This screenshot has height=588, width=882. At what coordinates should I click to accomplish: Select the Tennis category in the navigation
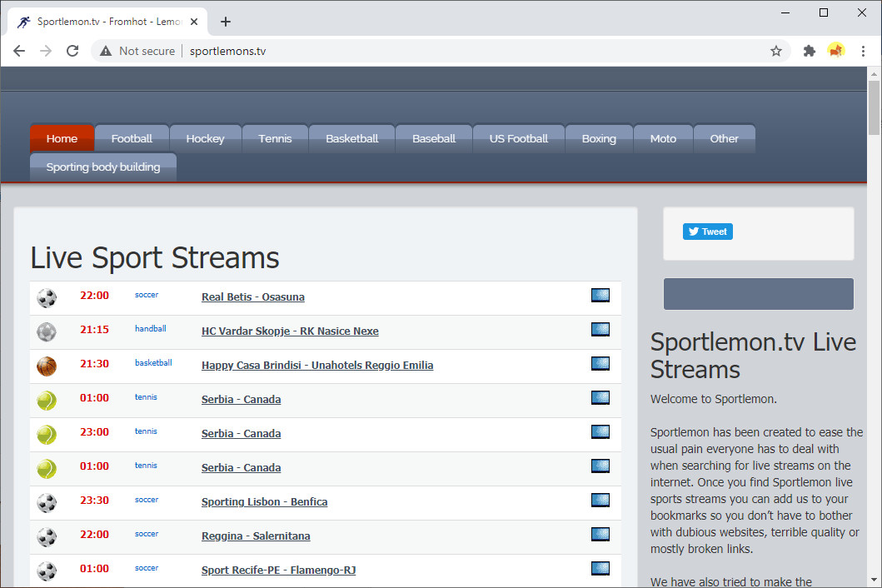[275, 138]
